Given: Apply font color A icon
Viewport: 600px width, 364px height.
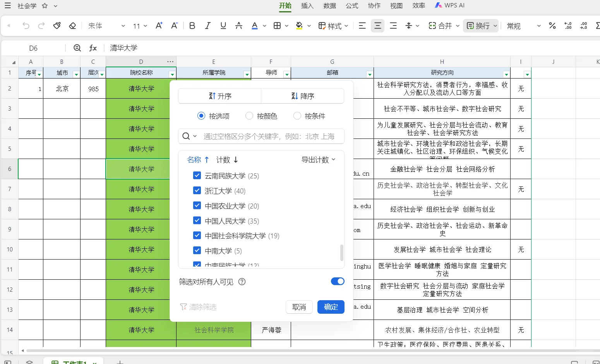Looking at the screenshot, I should pyautogui.click(x=254, y=26).
